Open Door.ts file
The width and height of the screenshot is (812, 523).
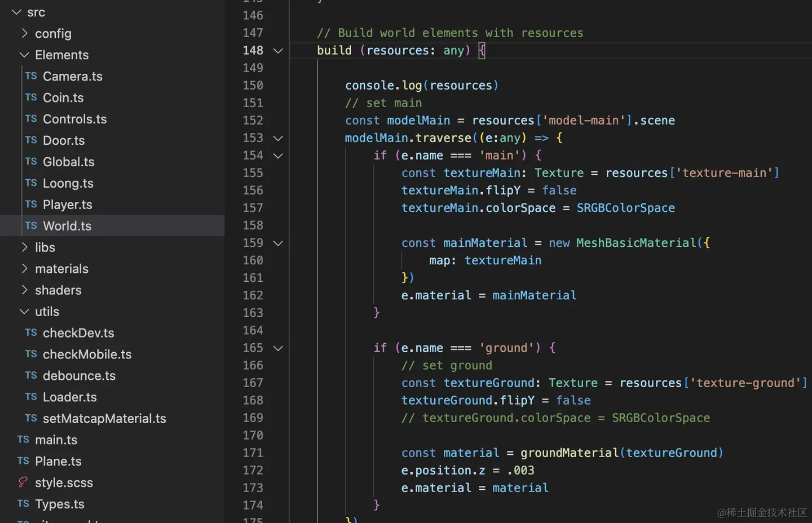pos(64,140)
